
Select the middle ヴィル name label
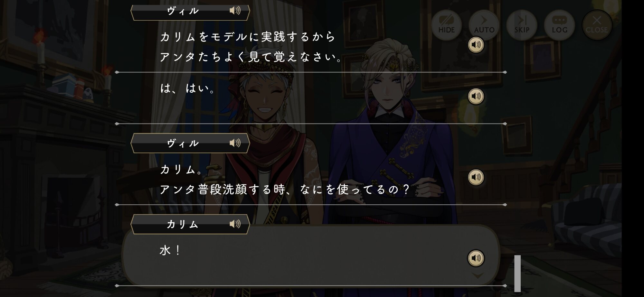coord(183,144)
